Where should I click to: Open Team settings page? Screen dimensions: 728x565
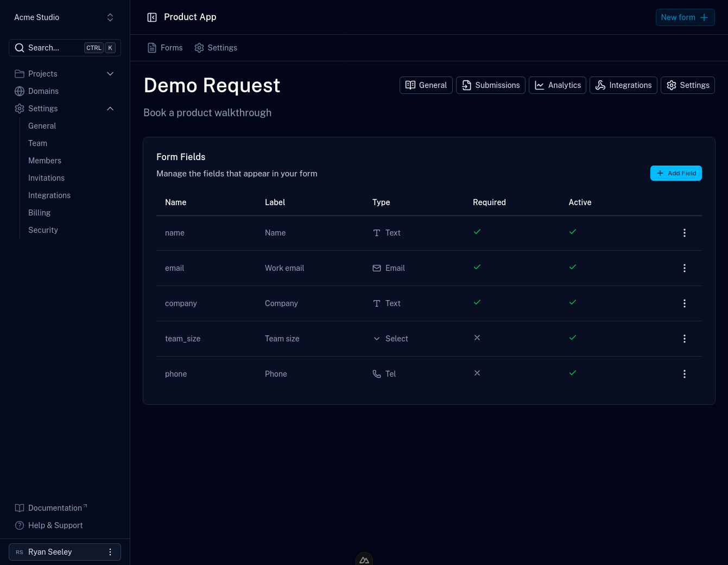tap(37, 143)
